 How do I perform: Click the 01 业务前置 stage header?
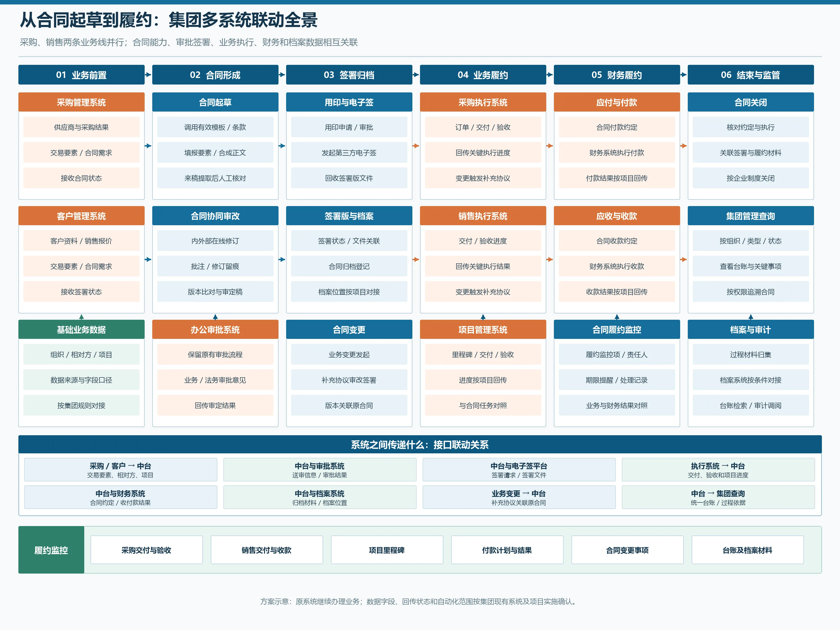(81, 75)
